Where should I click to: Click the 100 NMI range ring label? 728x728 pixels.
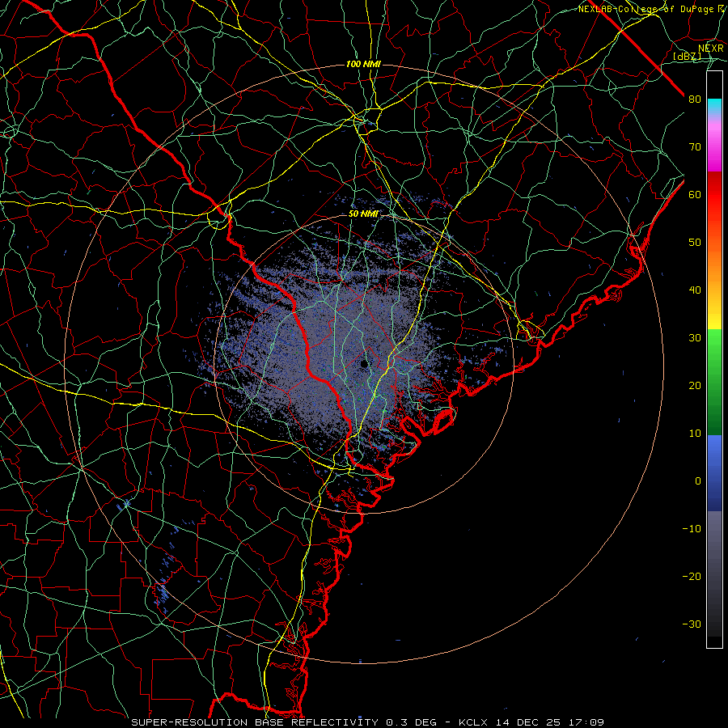[x=363, y=64]
